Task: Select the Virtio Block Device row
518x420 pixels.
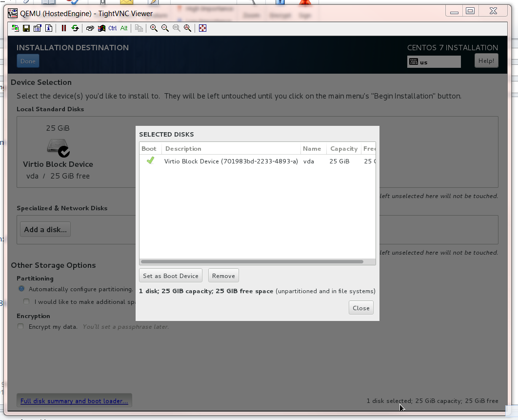Action: coord(231,161)
